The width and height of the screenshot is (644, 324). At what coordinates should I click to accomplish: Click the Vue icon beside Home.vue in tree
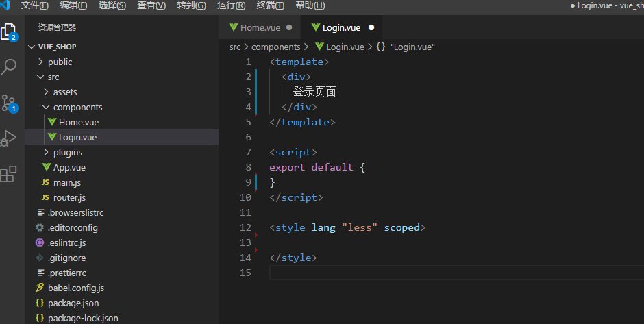52,122
